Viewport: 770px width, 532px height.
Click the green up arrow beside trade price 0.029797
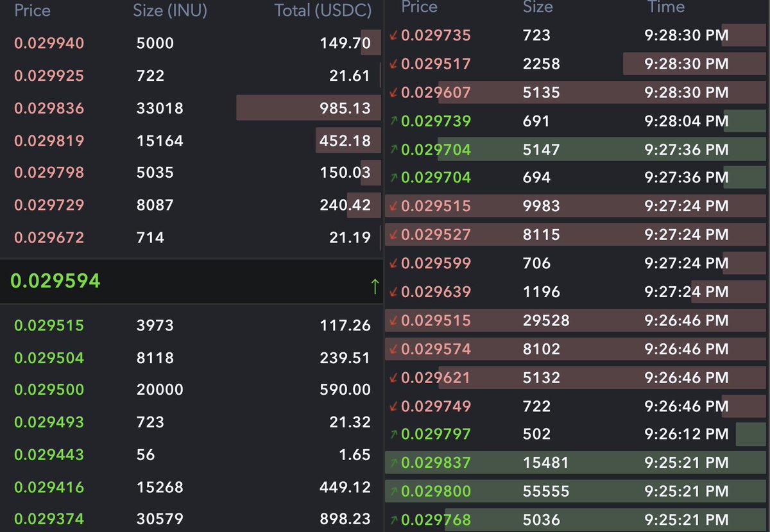[393, 434]
